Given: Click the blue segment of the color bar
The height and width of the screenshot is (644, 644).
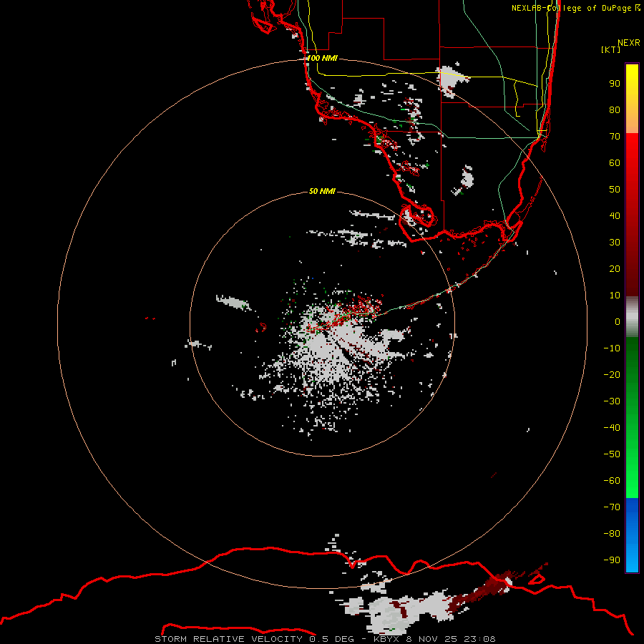Looking at the screenshot, I should click(632, 535).
